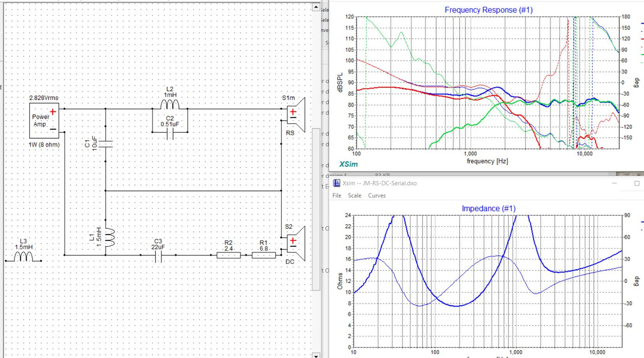This screenshot has width=644, height=358.
Task: Click schematic scrollbar down arrow
Action: pos(316,354)
